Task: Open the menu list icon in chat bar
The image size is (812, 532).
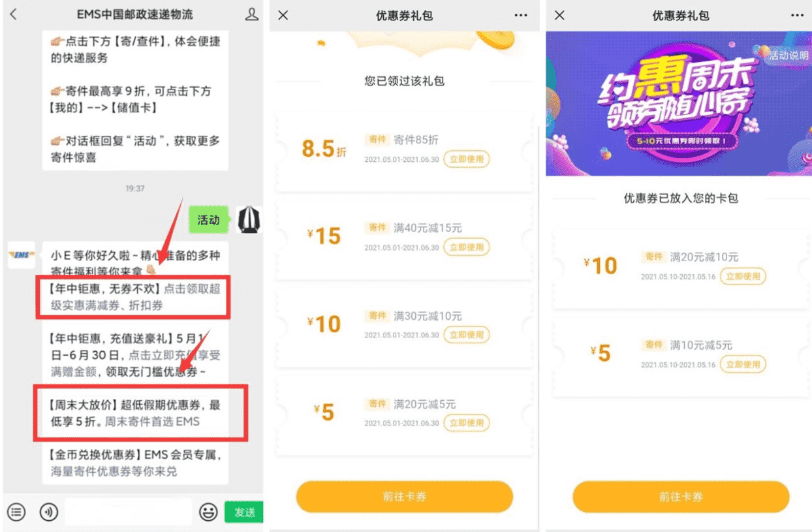Action: [x=18, y=512]
